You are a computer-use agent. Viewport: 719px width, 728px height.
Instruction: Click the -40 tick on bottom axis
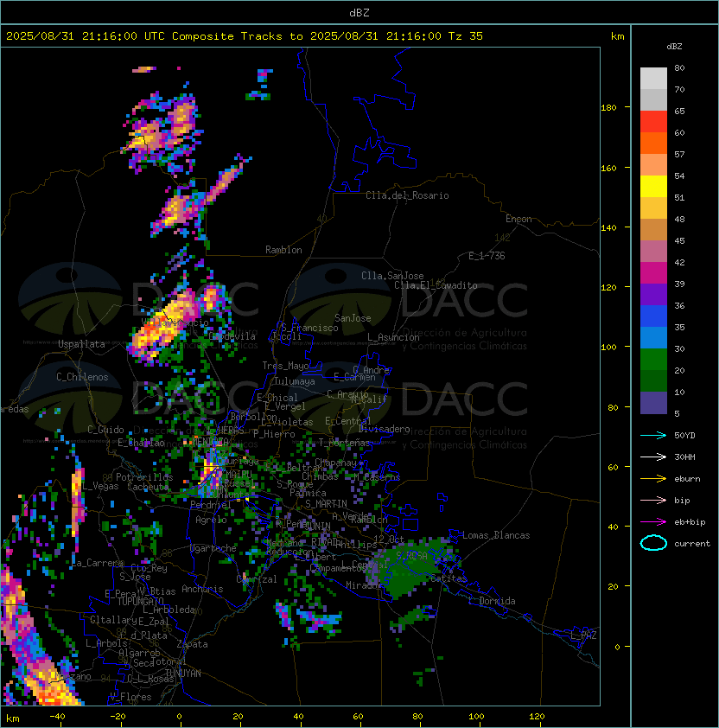click(57, 717)
